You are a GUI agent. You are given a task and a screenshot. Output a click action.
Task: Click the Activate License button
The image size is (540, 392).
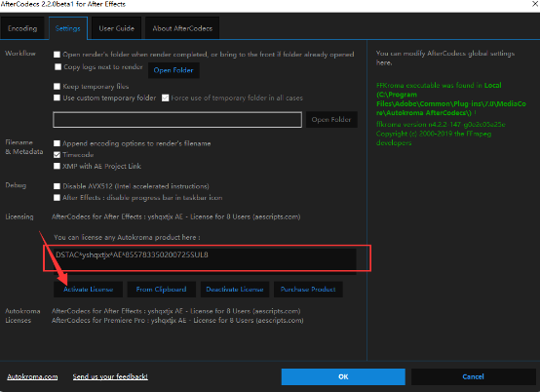(88, 290)
